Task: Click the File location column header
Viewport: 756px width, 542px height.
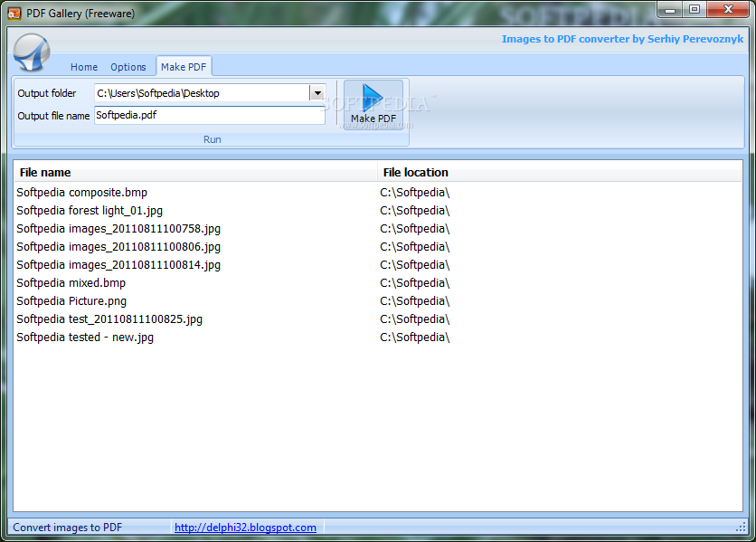Action: click(559, 172)
